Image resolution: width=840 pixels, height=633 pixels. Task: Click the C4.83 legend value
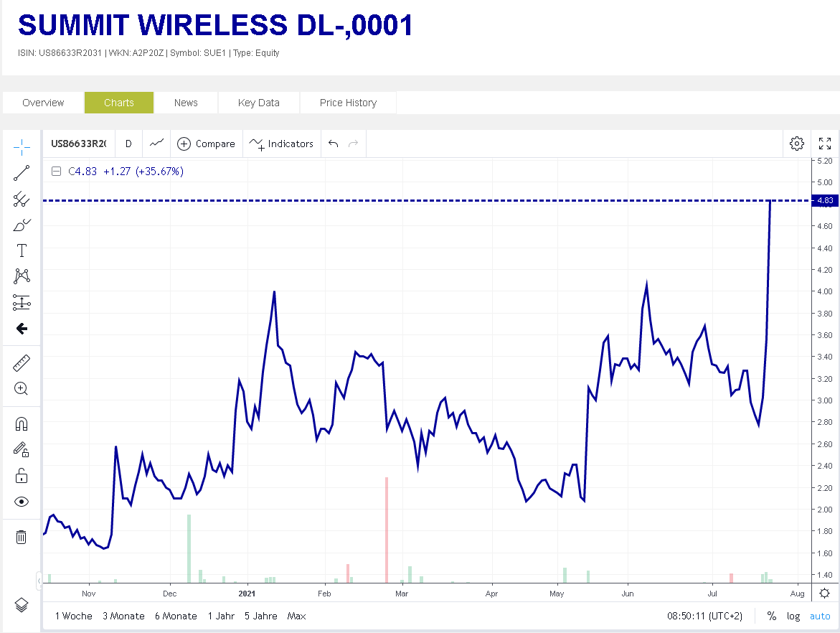coord(82,172)
